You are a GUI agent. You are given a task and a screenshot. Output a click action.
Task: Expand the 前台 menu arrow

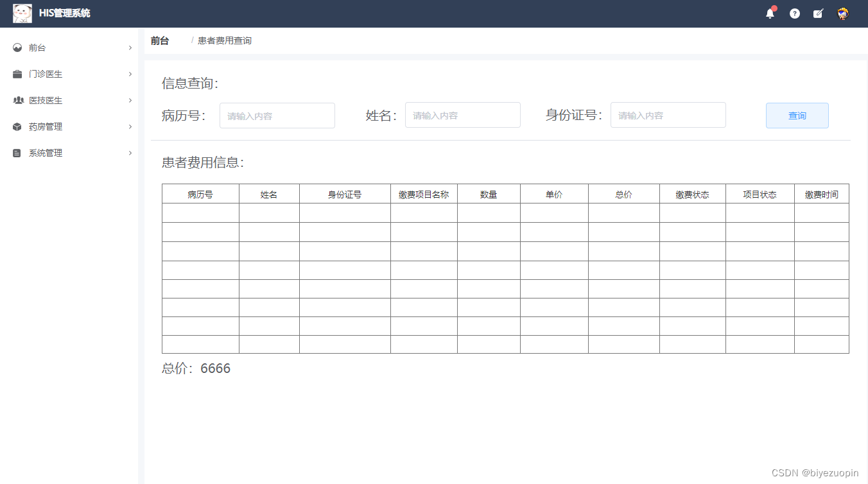(130, 48)
